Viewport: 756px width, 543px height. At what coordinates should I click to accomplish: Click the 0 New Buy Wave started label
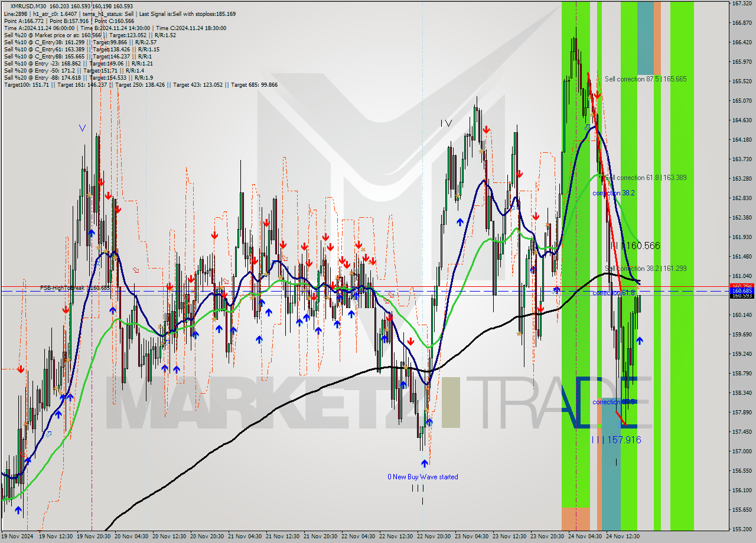click(x=422, y=477)
